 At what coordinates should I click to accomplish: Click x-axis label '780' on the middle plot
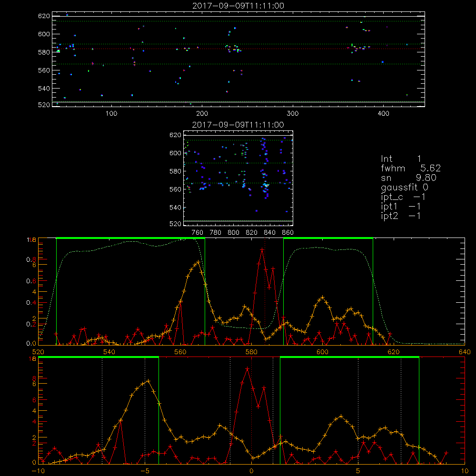[x=216, y=233]
